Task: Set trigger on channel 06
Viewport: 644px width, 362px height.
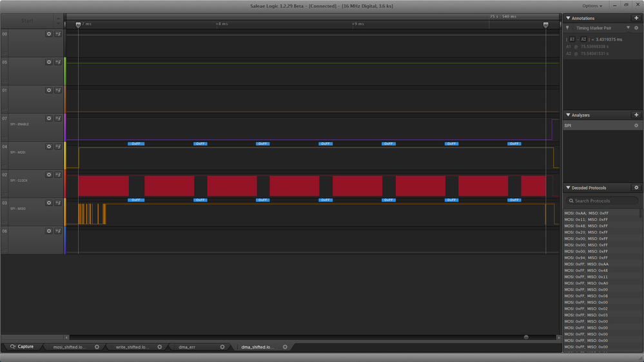Action: tap(58, 231)
